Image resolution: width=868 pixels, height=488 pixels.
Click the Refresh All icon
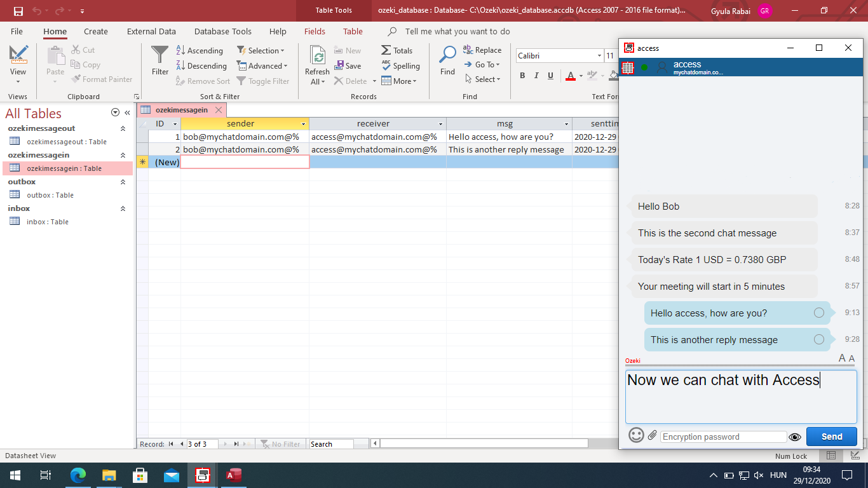coord(317,56)
